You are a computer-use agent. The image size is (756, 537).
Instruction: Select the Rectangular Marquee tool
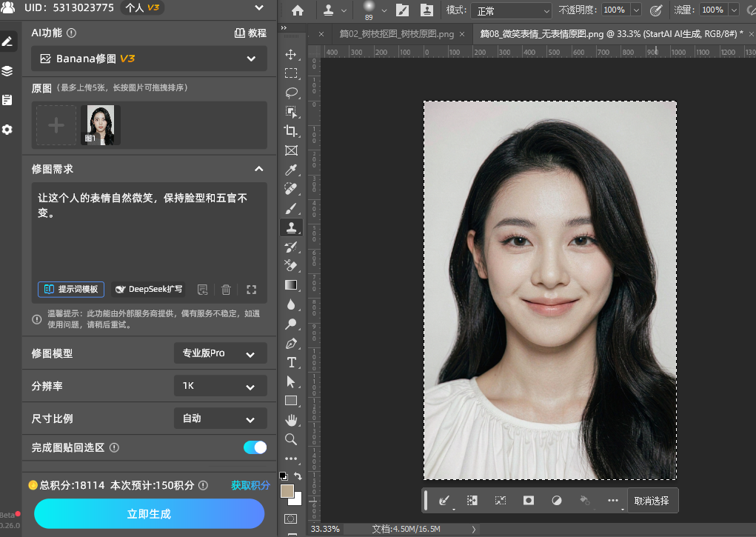(291, 73)
